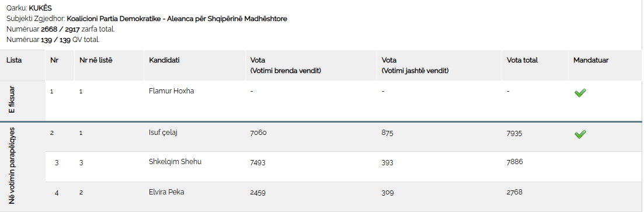
Task: Click candidate name Flamur Hoxha
Action: [x=171, y=91]
